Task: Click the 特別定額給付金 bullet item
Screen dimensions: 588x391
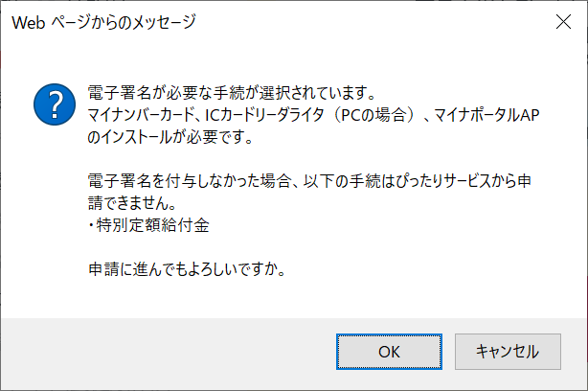Action: pos(148,225)
